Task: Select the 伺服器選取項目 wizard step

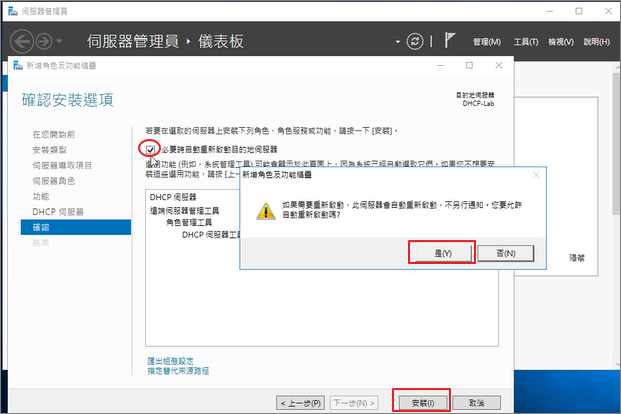Action: (x=62, y=165)
